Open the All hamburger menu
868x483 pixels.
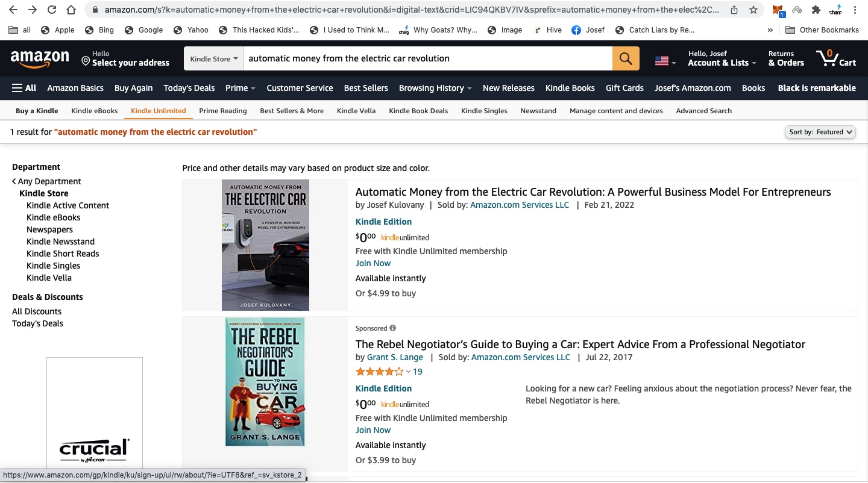pos(24,88)
